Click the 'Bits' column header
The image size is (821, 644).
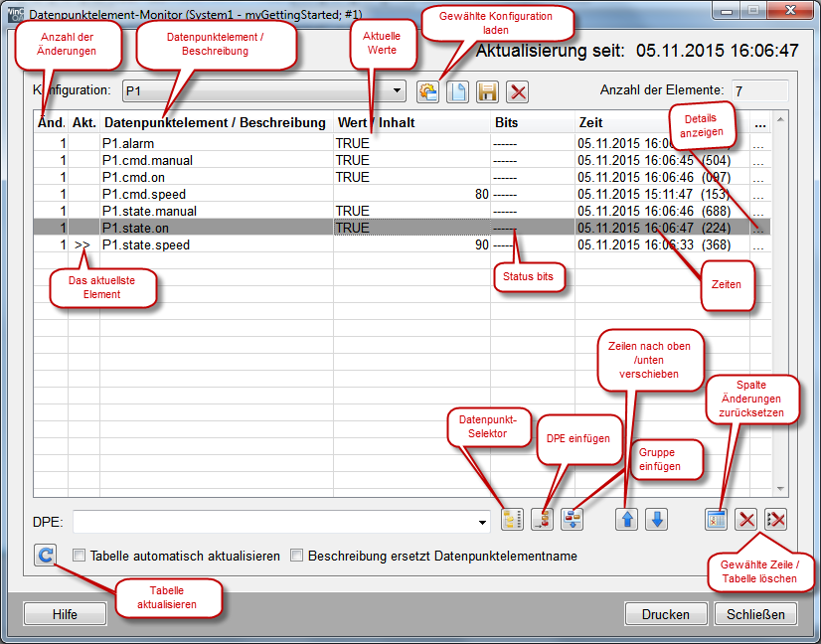tap(533, 122)
